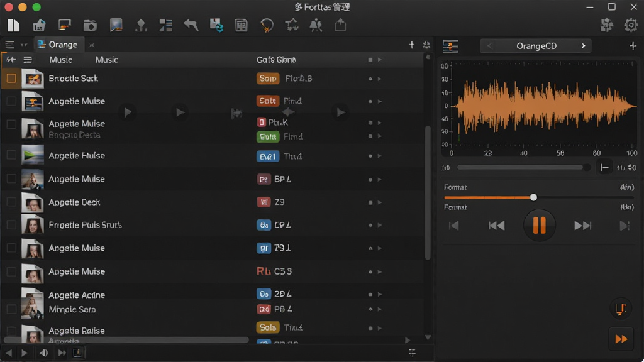Open the settings gear icon
Screen dimensions: 644x362
[x=631, y=25]
